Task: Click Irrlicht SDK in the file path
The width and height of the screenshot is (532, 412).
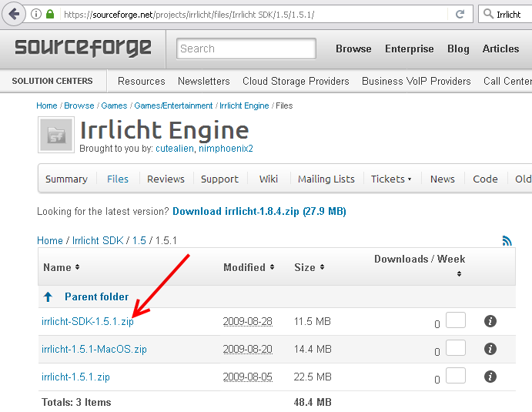Action: point(98,240)
